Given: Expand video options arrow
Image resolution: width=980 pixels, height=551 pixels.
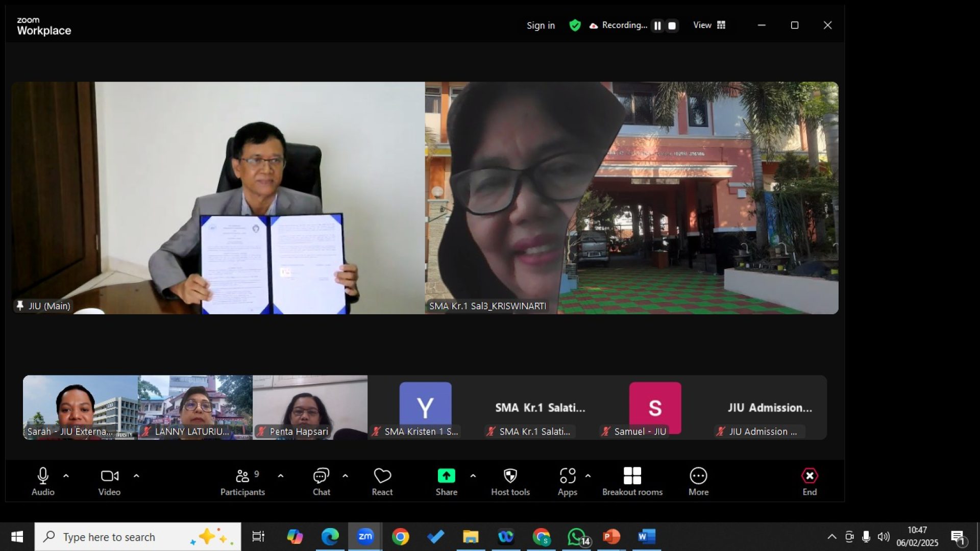Looking at the screenshot, I should point(136,475).
